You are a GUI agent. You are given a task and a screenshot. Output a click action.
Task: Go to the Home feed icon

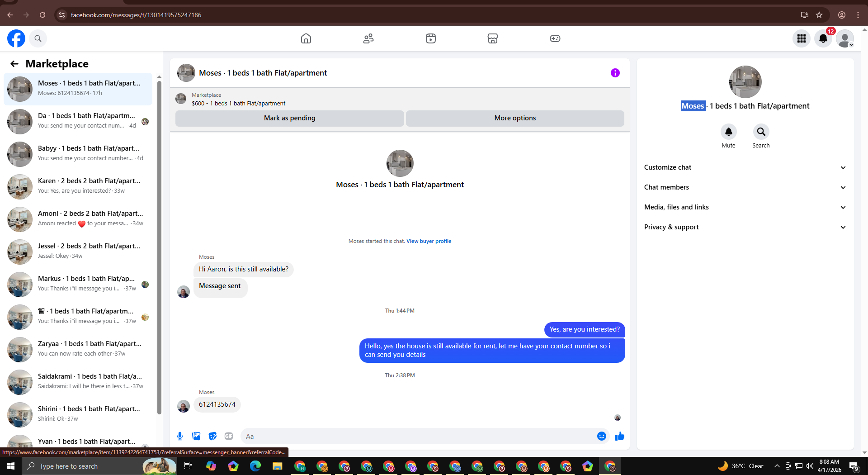point(306,38)
